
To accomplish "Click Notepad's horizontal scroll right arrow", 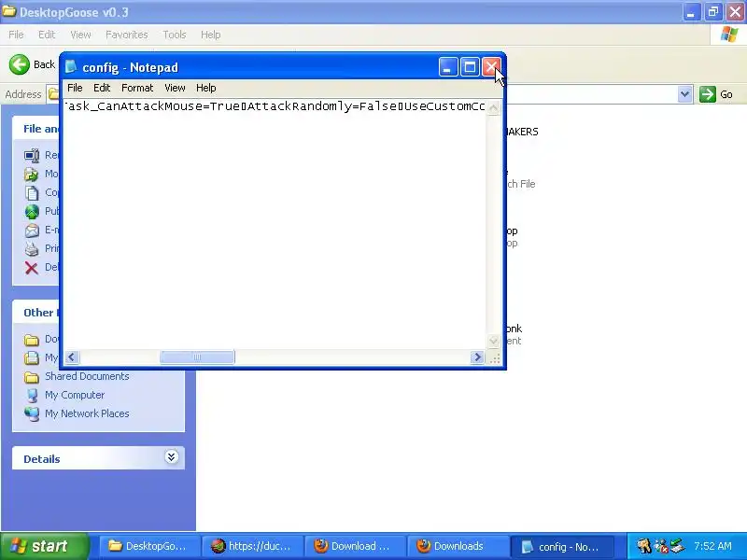I will point(477,357).
